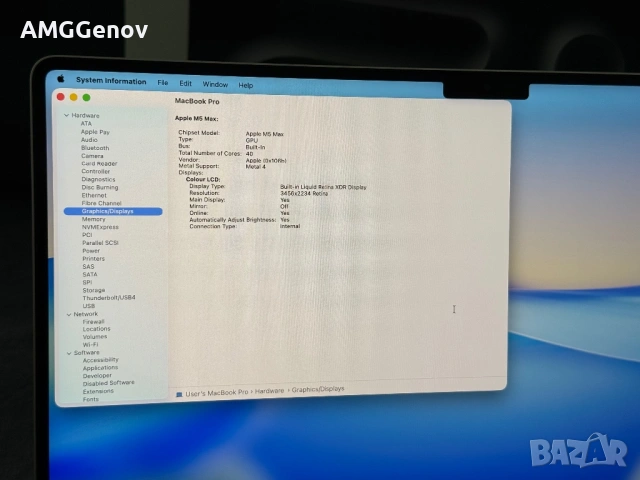Open the Help menu
The height and width of the screenshot is (480, 640).
click(246, 85)
